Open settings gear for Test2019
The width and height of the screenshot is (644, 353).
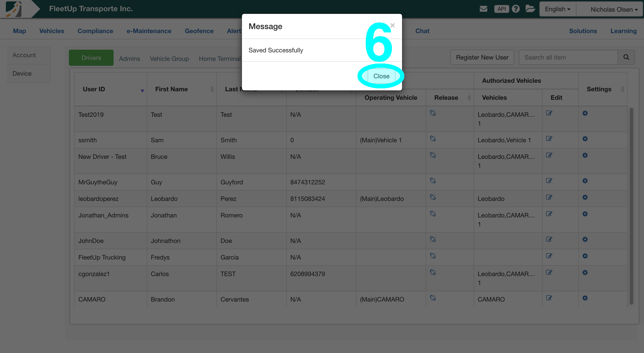pyautogui.click(x=585, y=113)
